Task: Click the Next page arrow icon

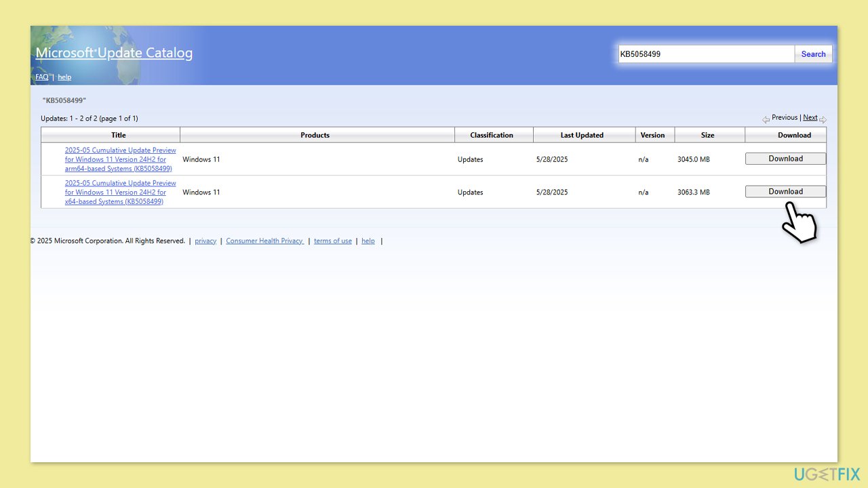Action: (823, 120)
